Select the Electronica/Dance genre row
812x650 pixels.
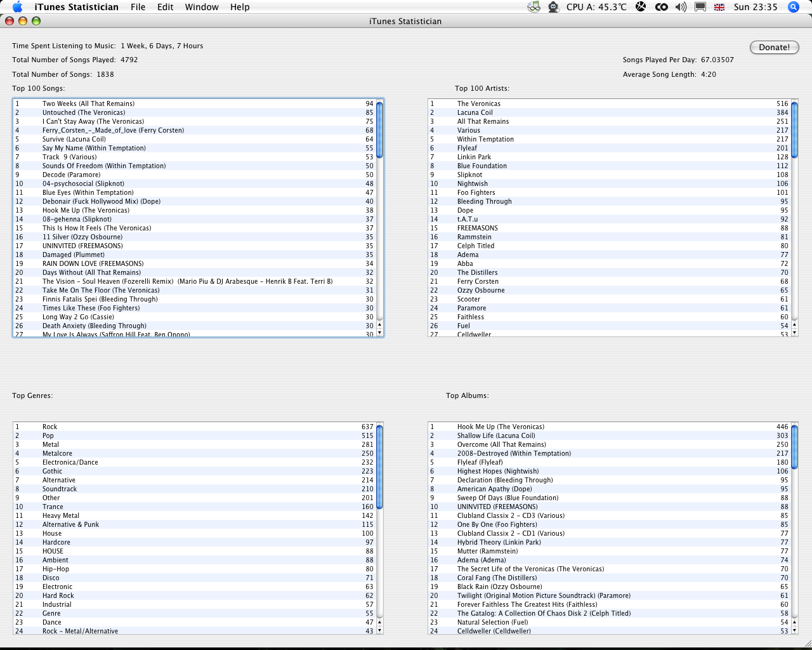point(195,462)
